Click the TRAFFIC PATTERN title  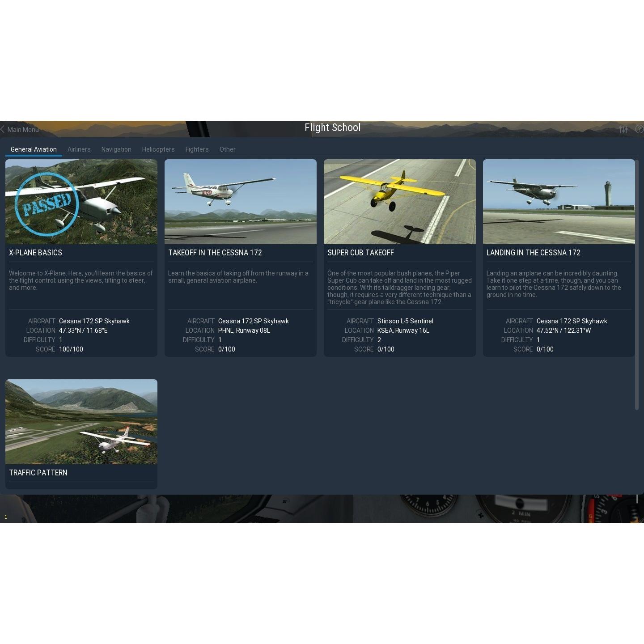[x=38, y=473]
